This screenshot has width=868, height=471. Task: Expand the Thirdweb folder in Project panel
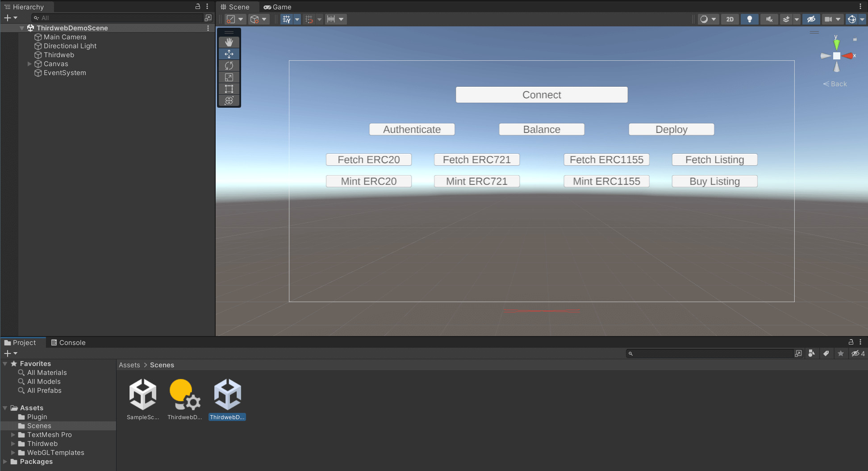click(13, 443)
